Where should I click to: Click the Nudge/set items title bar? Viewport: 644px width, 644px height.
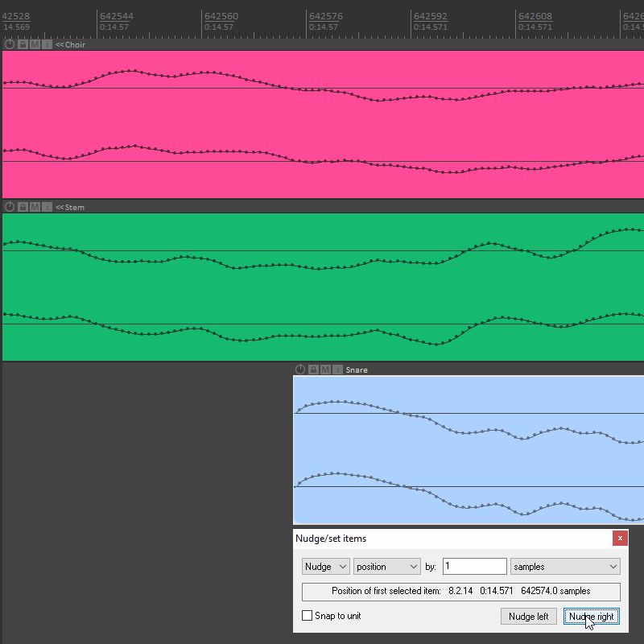pos(452,539)
